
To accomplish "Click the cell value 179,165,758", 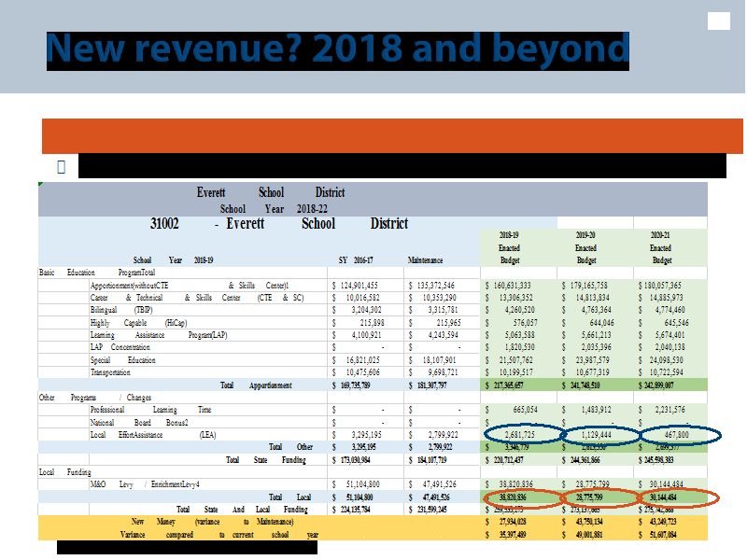I will 589,286.
